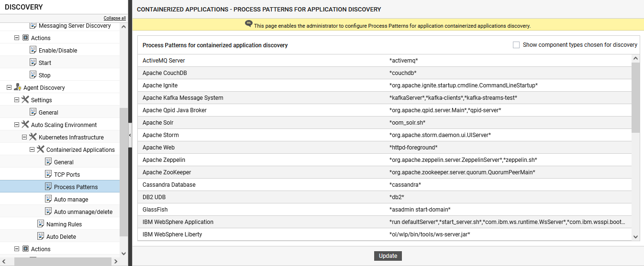
Task: Click the Auto Scaling Environment wrench icon
Action: 25,125
